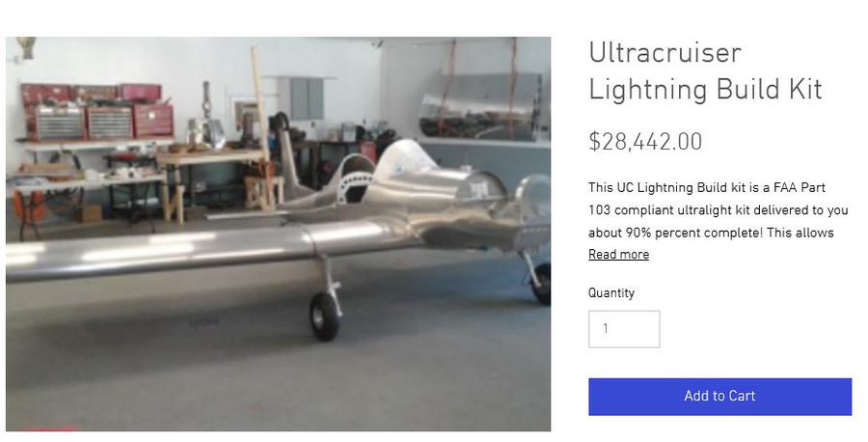Expand the description with Read more
The height and width of the screenshot is (442, 868).
[x=618, y=255]
